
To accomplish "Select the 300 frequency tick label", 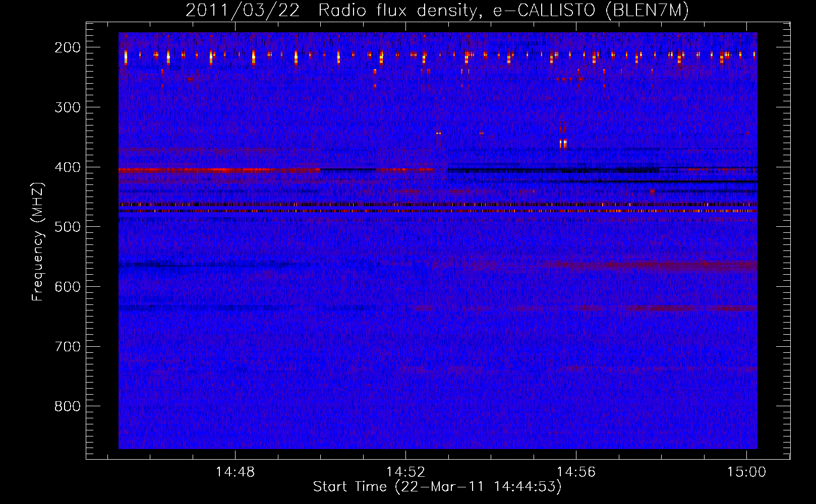I will 67,107.
